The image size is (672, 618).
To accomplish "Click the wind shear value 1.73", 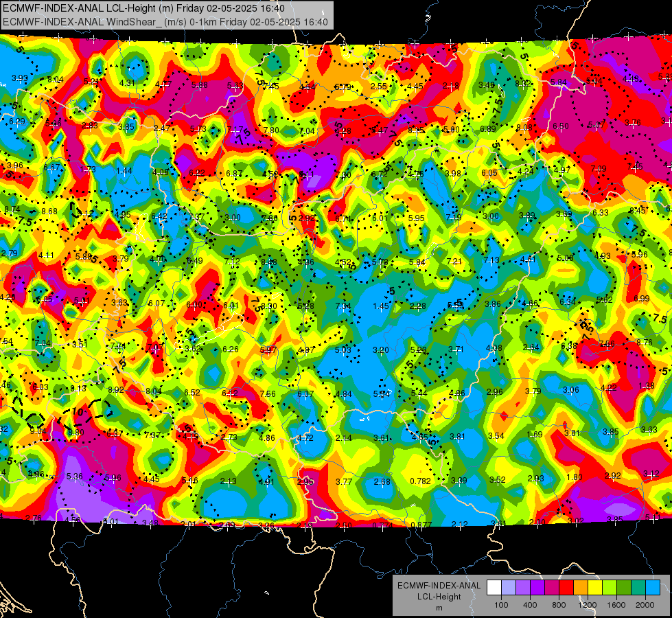I will click(88, 170).
